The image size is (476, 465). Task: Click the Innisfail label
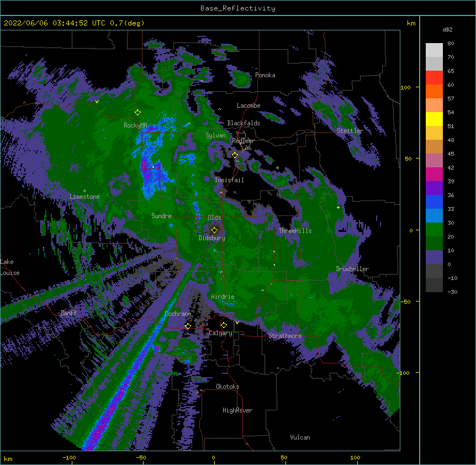point(229,180)
